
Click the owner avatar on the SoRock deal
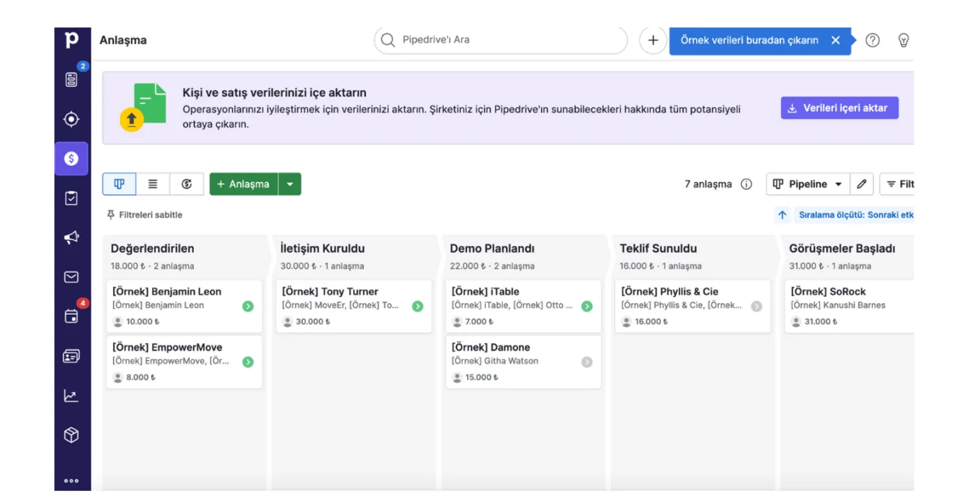[796, 322]
